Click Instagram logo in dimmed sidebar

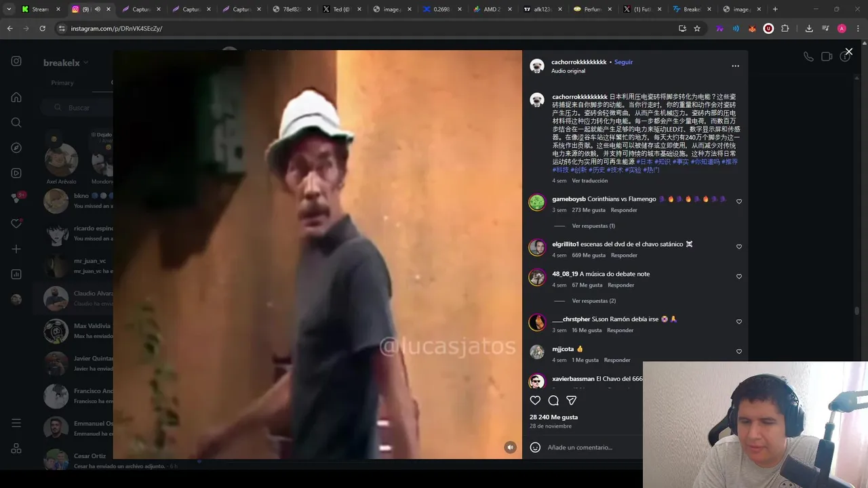point(16,61)
